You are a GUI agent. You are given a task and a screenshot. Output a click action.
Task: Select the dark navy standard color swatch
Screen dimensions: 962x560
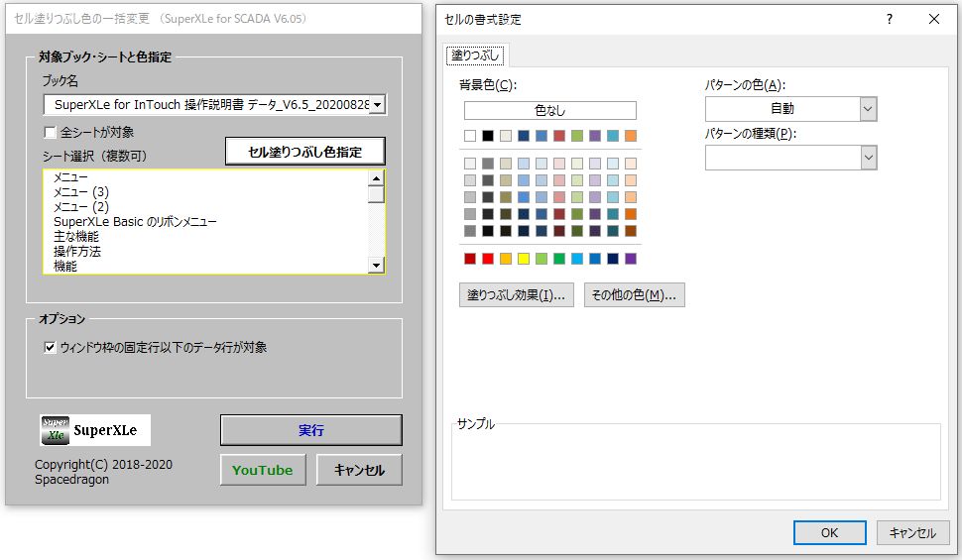click(613, 259)
